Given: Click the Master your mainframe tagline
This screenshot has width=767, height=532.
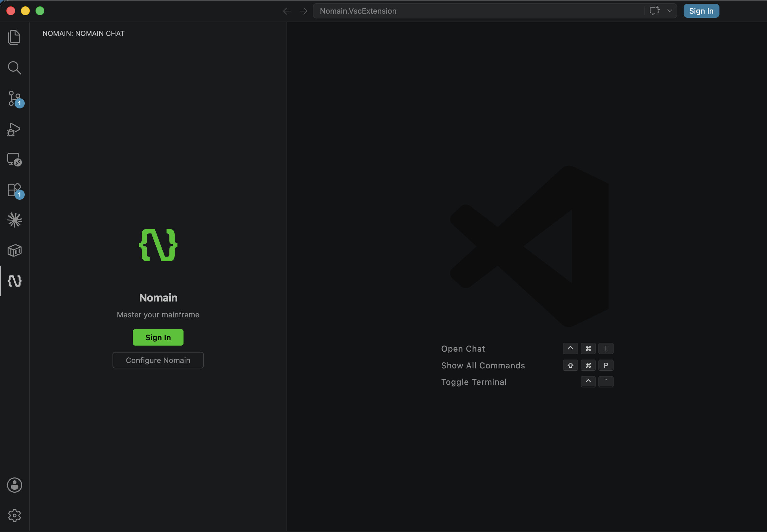Looking at the screenshot, I should pos(158,315).
